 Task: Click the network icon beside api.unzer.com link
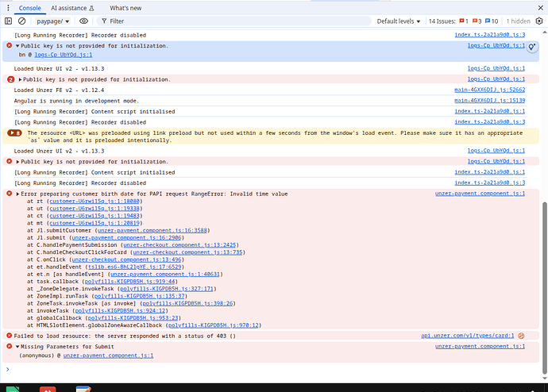[x=521, y=336]
